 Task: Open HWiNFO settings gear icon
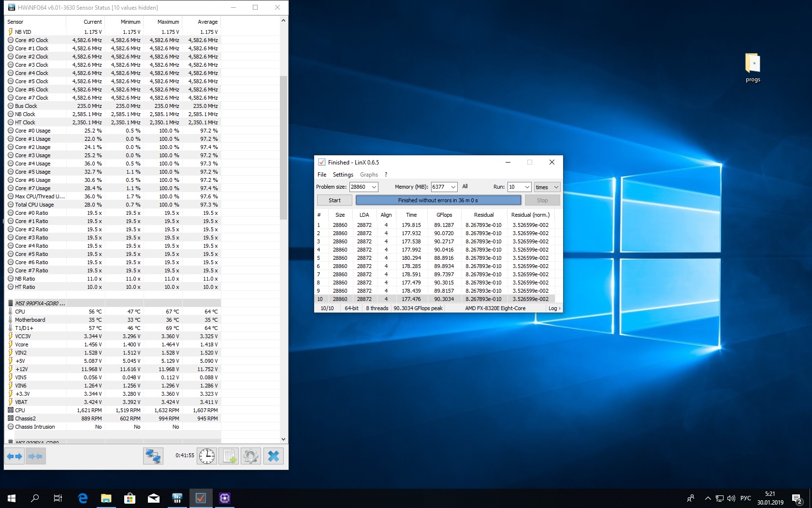[x=251, y=456]
